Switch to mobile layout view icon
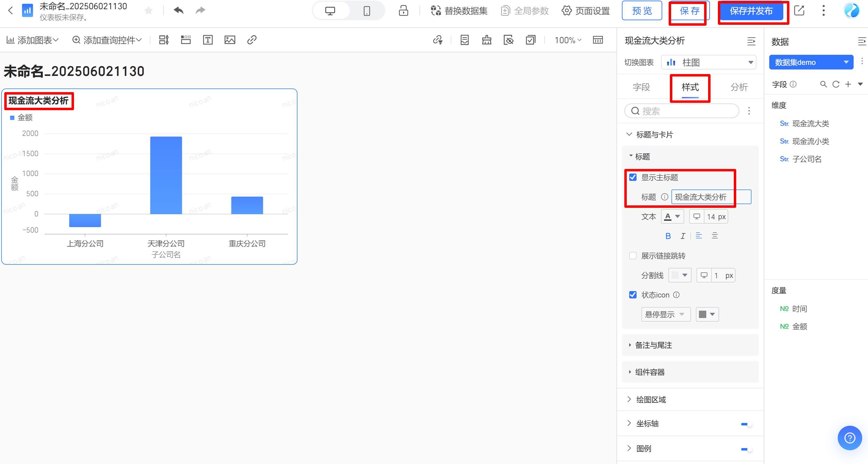 [367, 11]
